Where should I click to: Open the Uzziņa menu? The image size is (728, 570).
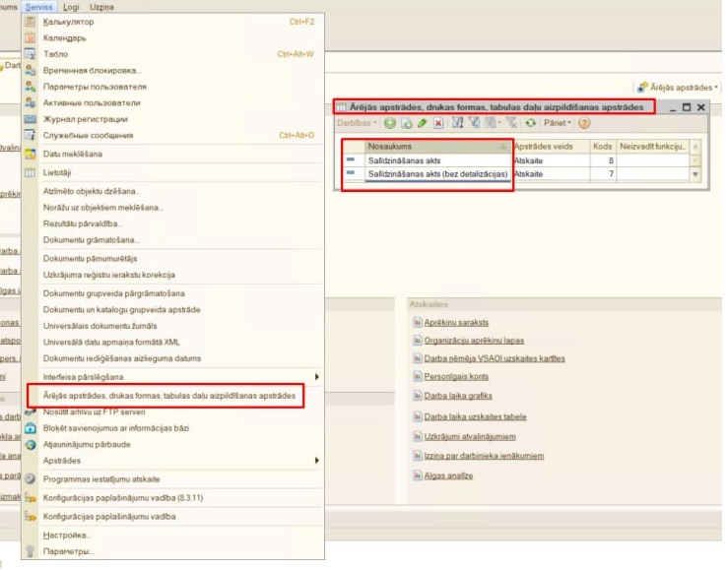(x=101, y=7)
